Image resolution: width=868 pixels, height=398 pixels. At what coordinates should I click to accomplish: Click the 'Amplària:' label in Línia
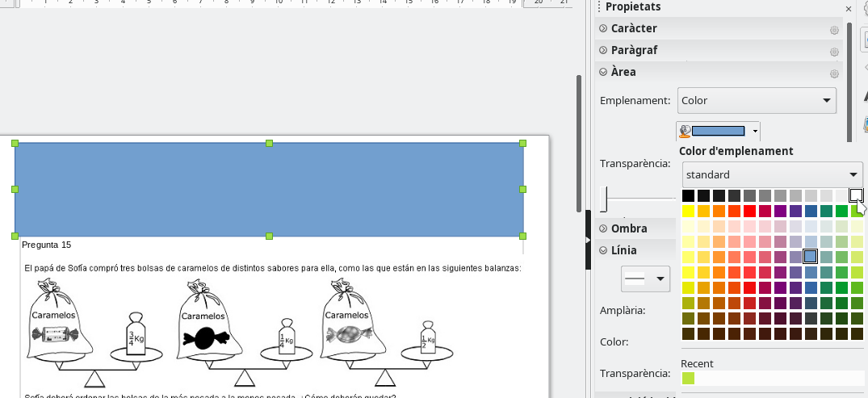[623, 311]
